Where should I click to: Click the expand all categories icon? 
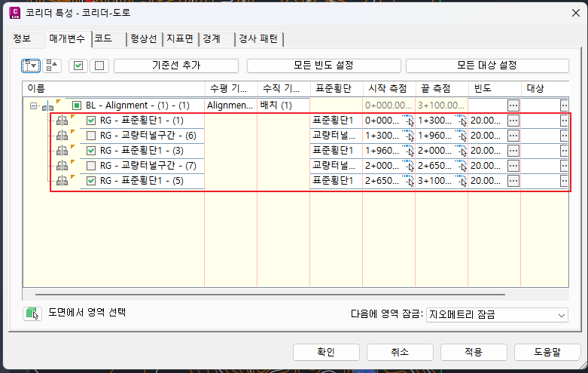tap(31, 66)
